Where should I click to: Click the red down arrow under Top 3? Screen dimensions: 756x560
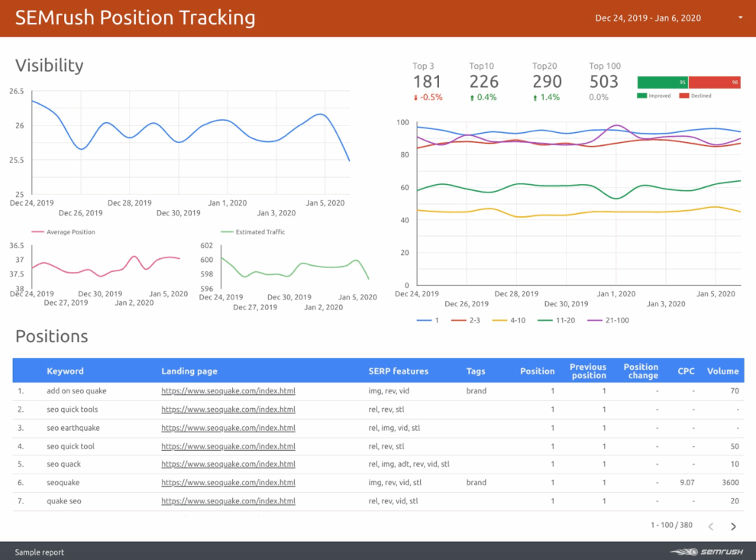click(415, 98)
